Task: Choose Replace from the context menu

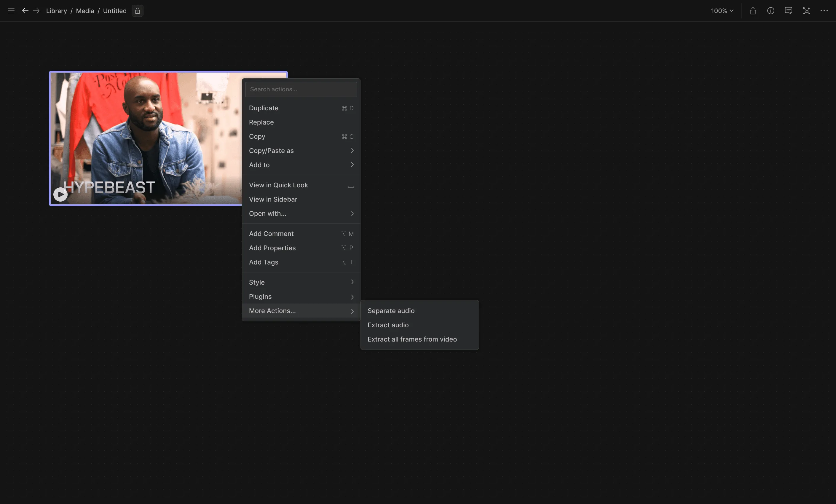Action: [301, 122]
